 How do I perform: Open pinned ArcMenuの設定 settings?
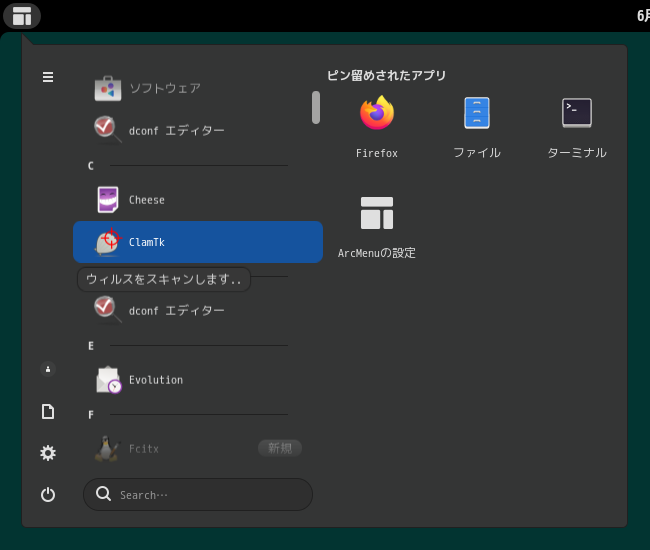click(377, 226)
